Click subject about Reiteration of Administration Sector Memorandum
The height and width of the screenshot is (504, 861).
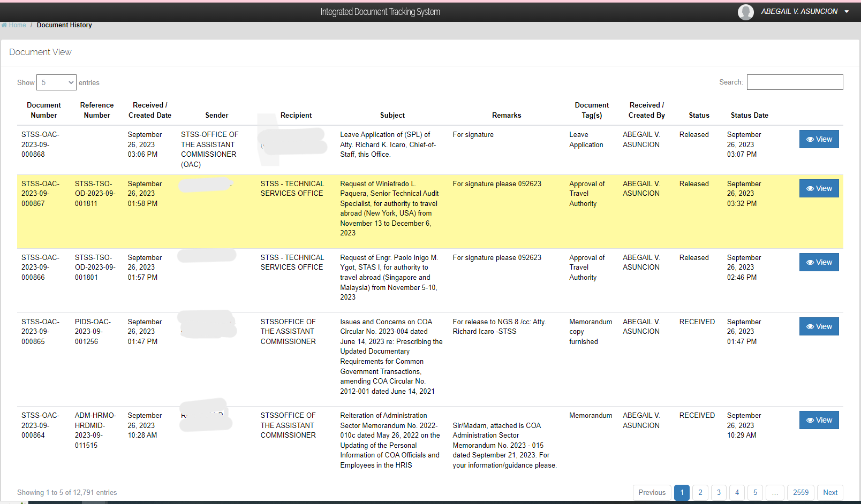(x=390, y=440)
